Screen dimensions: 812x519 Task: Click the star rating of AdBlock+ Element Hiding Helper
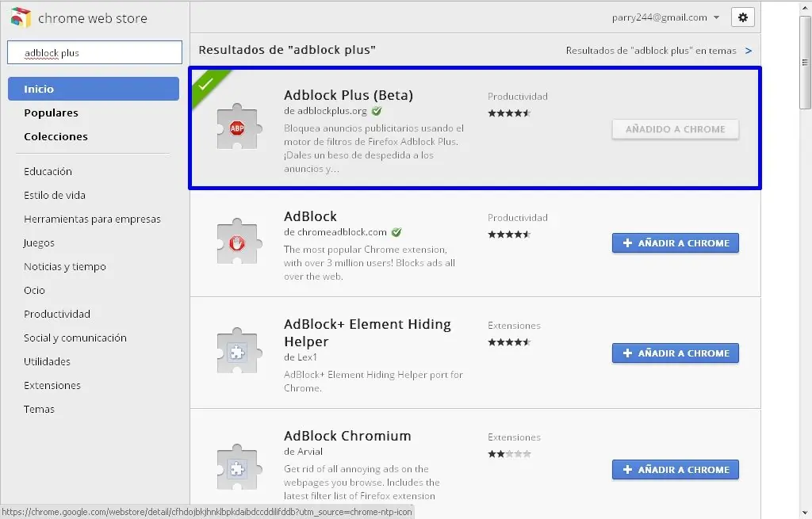(510, 342)
